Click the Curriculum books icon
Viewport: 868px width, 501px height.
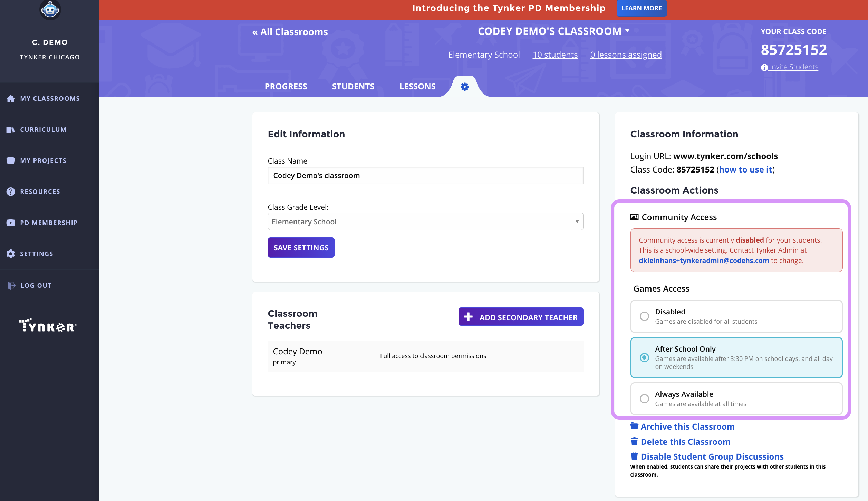tap(11, 130)
